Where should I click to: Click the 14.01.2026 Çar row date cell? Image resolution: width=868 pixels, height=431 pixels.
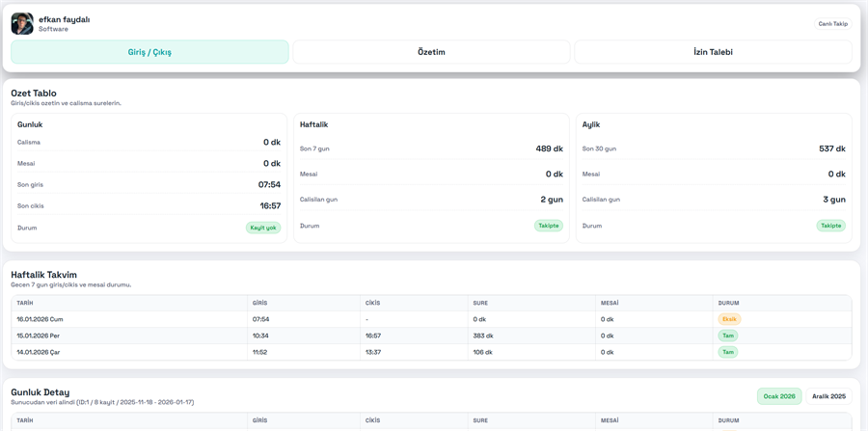[39, 352]
